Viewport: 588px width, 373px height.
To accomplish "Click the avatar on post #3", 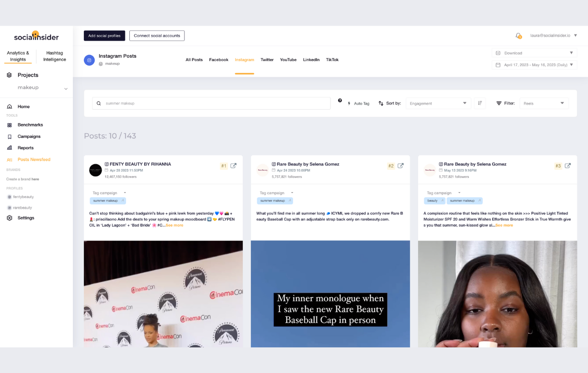I will tap(430, 170).
